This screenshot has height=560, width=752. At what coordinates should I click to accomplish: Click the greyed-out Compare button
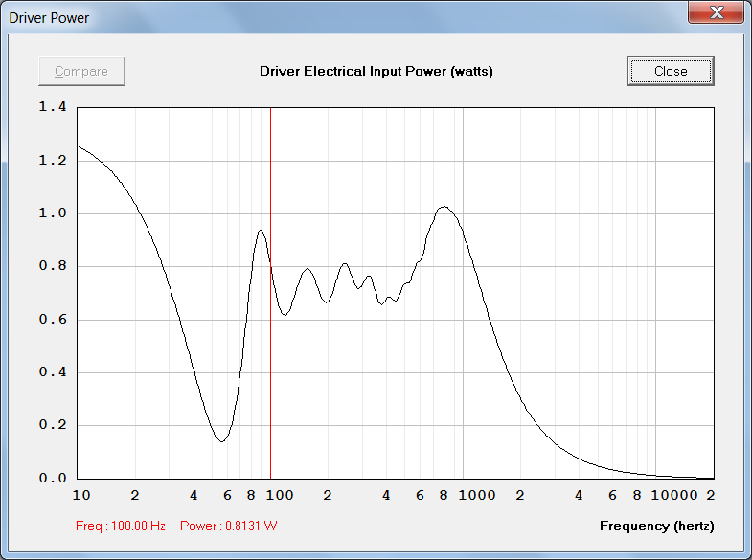tap(82, 72)
